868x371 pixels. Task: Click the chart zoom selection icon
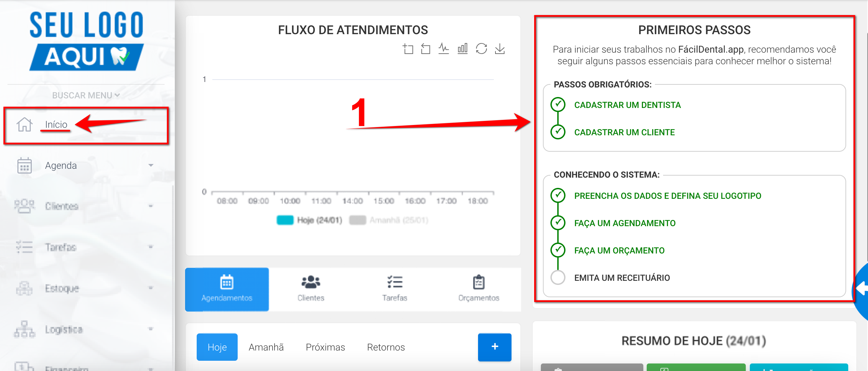point(408,49)
